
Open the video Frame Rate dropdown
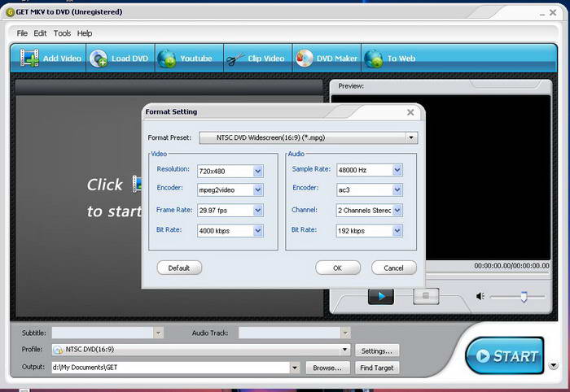point(257,211)
